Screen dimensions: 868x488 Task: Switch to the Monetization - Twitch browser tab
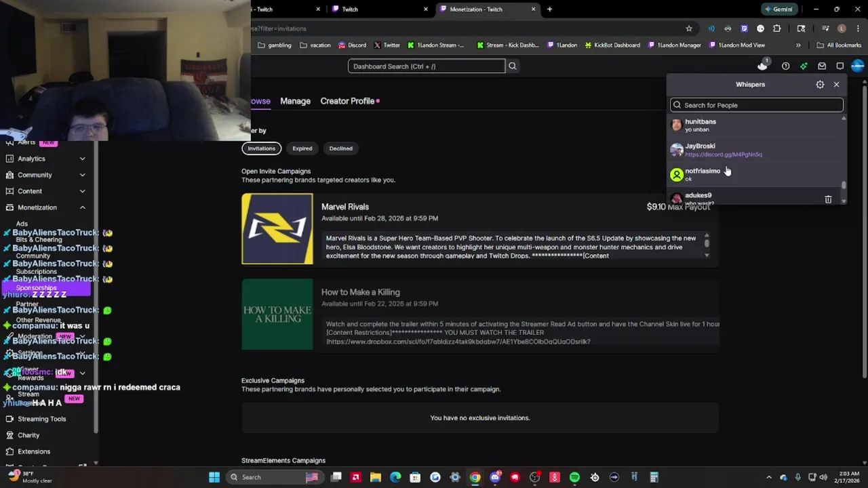tap(486, 9)
